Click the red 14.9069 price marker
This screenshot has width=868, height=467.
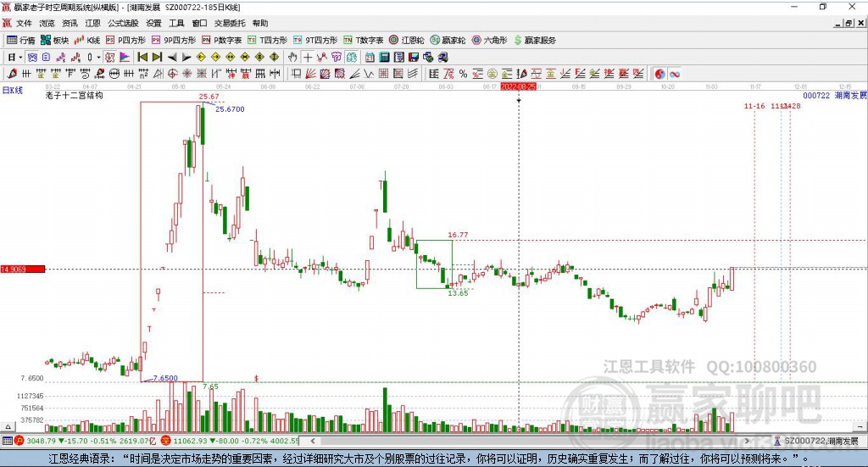coord(22,269)
